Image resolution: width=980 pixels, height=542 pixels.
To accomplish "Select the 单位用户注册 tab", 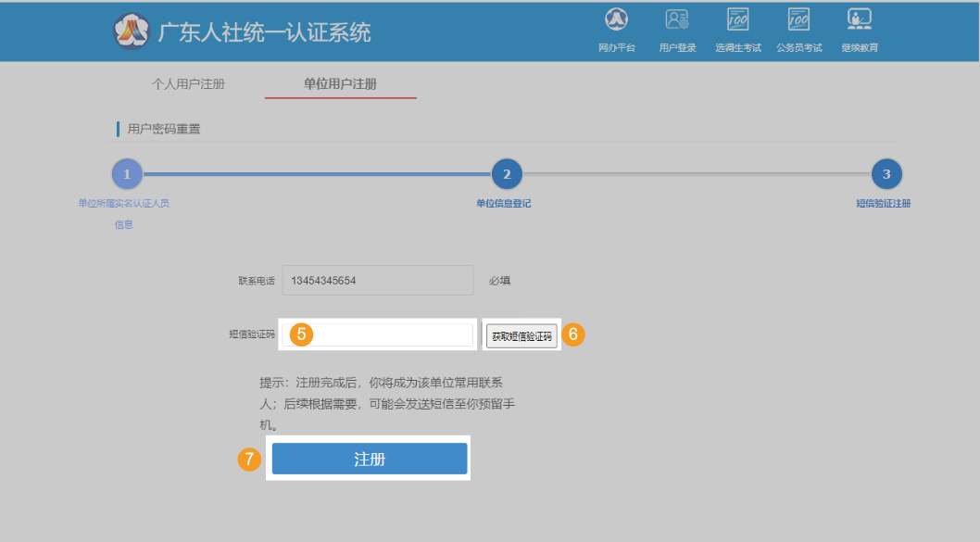I will [340, 84].
